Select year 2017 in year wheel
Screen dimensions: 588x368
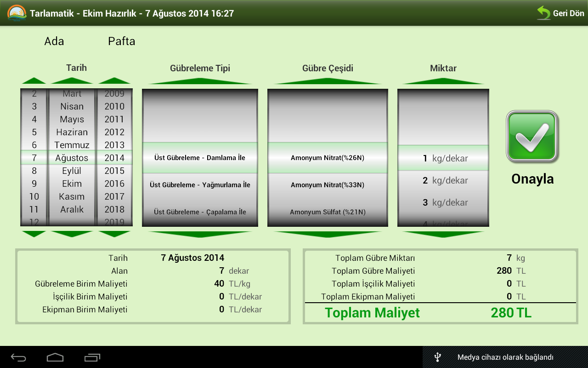pyautogui.click(x=114, y=196)
